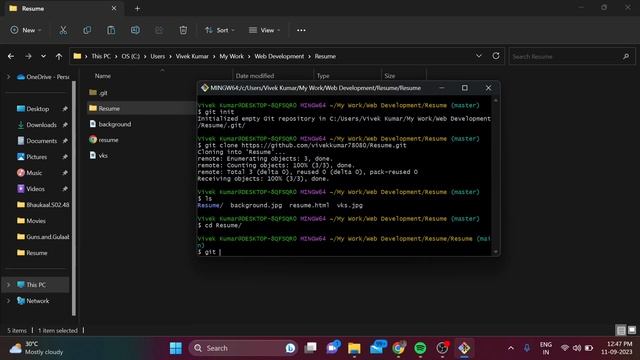Select the Resume folder in file list

point(109,109)
